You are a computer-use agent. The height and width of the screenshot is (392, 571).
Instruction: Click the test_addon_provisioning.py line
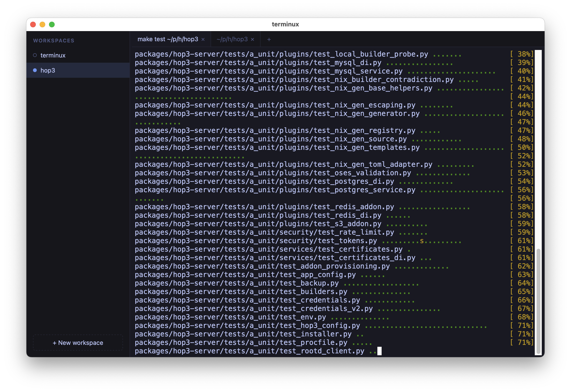coord(334,266)
